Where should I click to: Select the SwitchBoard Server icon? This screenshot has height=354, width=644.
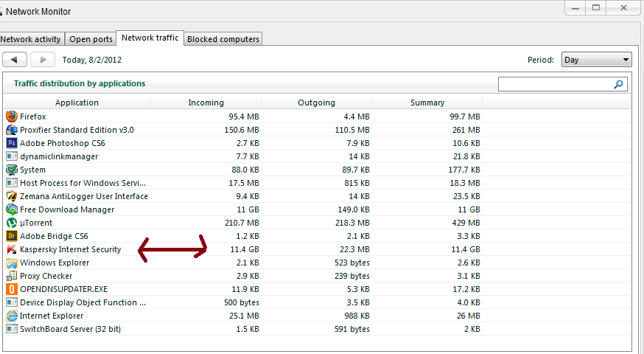(12, 329)
